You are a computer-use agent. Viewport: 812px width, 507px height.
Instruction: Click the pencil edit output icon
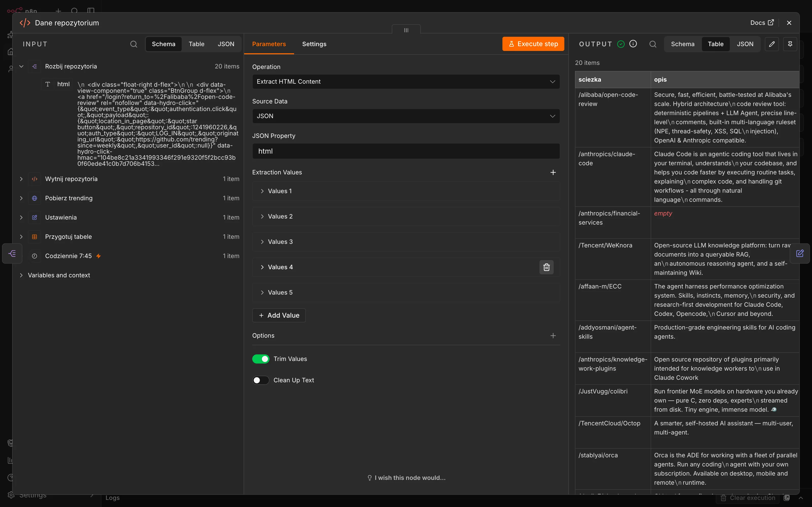(772, 44)
